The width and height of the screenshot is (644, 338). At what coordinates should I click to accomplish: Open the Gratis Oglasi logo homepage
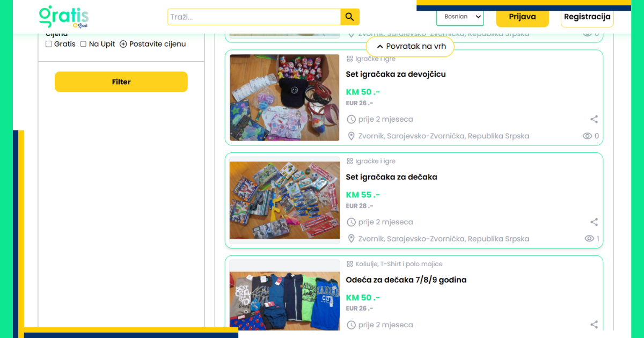(x=64, y=17)
